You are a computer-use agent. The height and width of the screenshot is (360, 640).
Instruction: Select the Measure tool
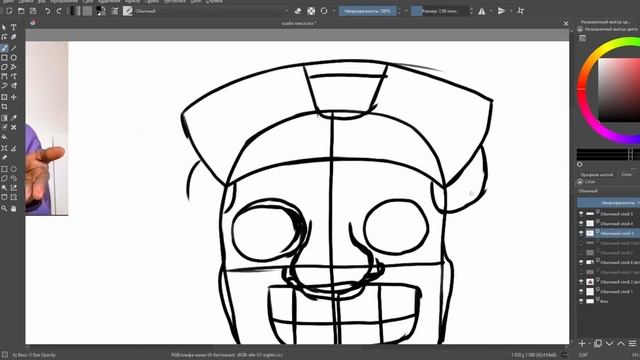click(x=13, y=148)
